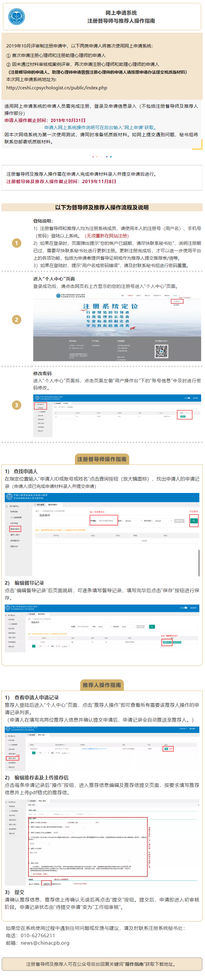This screenshot has width=205, height=980.
Task: Click the QR code on the homepage screenshot
Action: pyautogui.click(x=161, y=351)
